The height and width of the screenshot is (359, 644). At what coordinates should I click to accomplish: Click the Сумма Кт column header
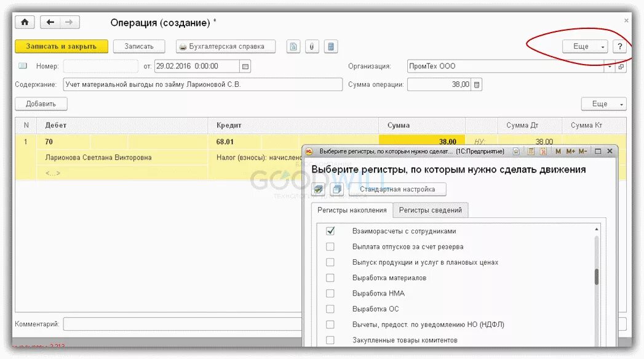tap(594, 126)
